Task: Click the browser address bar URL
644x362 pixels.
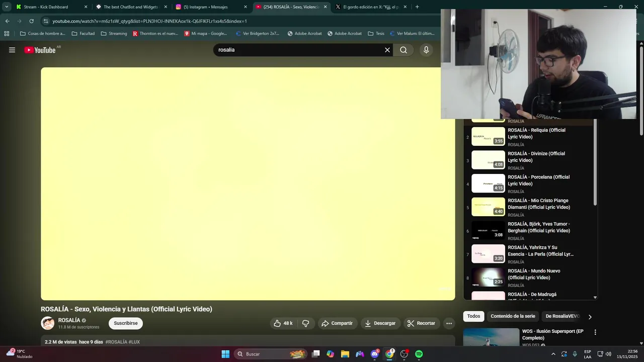Action: coord(149,21)
